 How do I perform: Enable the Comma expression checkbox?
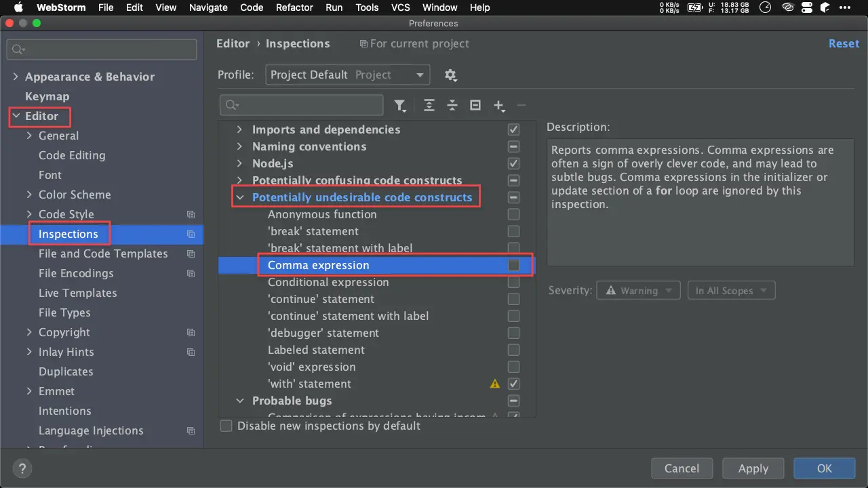click(513, 265)
